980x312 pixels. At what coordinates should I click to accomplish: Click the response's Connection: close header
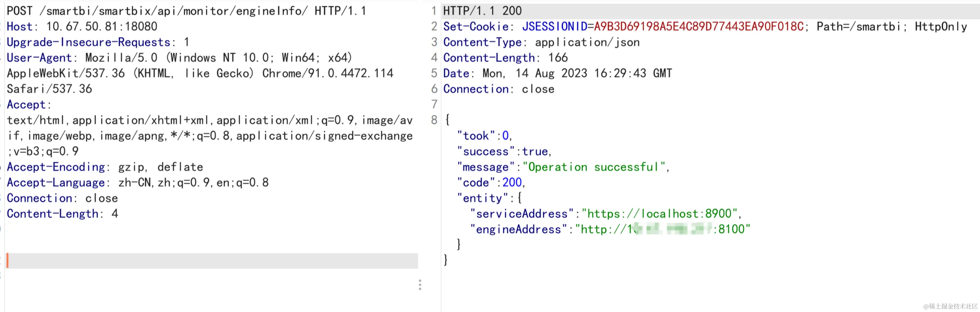coord(499,89)
